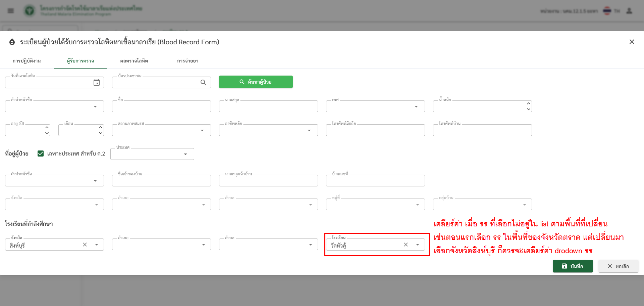
Task: Expand the อาชีพหลัก occupation dropdown
Action: [x=309, y=130]
